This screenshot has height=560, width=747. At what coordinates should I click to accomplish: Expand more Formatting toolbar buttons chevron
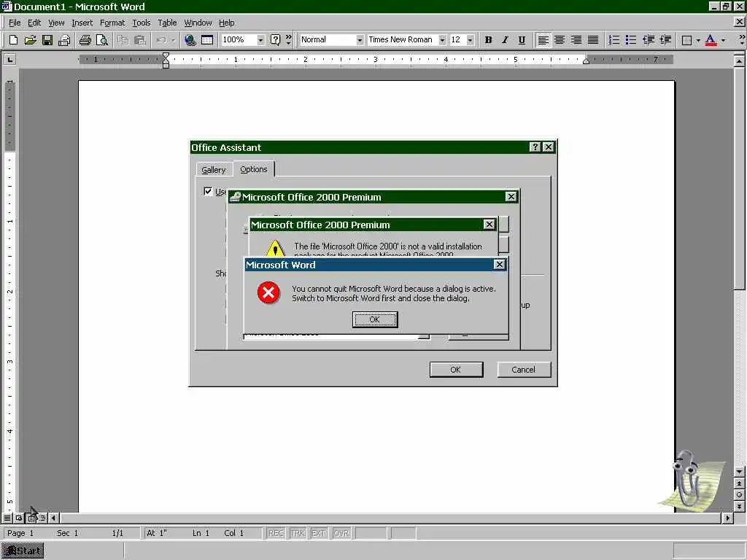[x=741, y=40]
